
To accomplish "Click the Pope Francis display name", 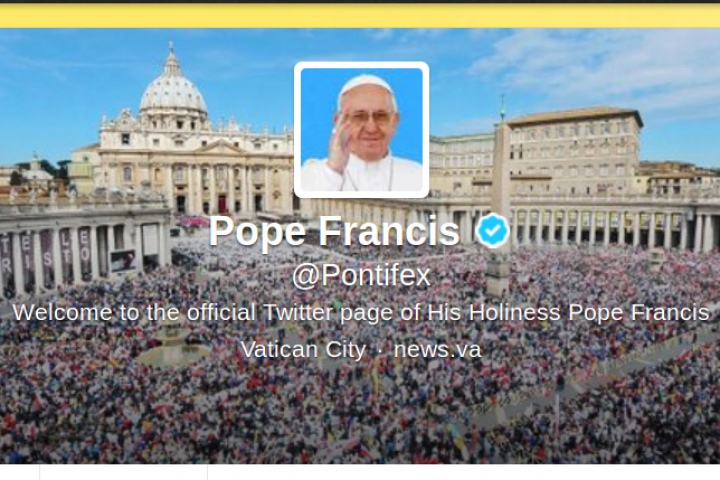I will [x=334, y=231].
